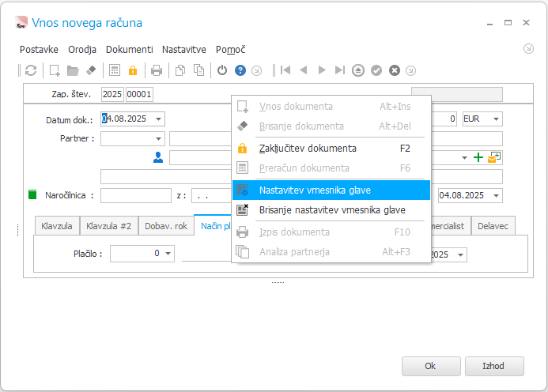548x392 pixels.
Task: Click the blue person icon under Partner
Action: (x=158, y=157)
